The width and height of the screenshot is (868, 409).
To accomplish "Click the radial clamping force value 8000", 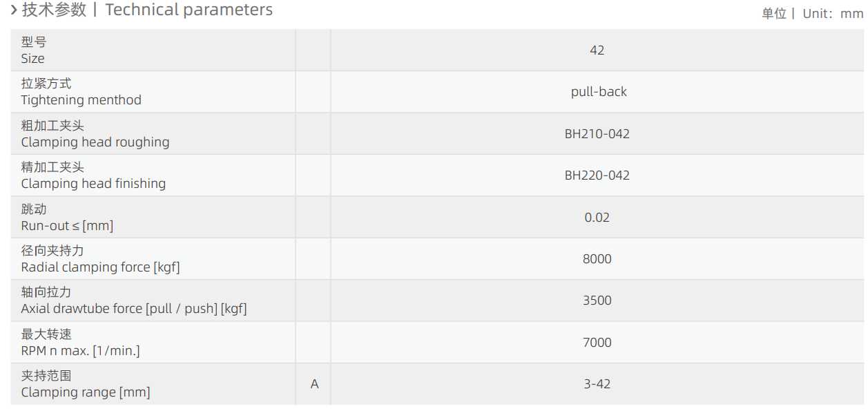I will tap(597, 259).
